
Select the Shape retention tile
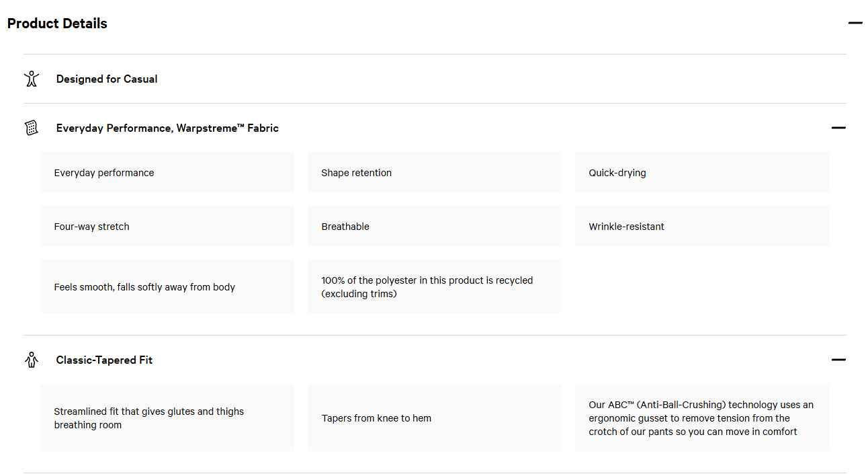tap(434, 173)
